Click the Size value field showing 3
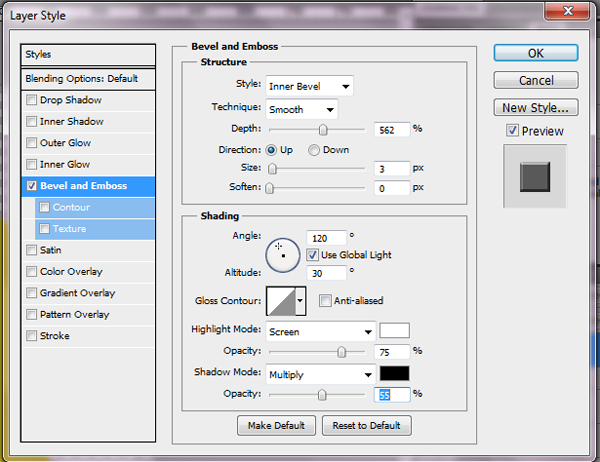Image resolution: width=600 pixels, height=462 pixels. 392,169
